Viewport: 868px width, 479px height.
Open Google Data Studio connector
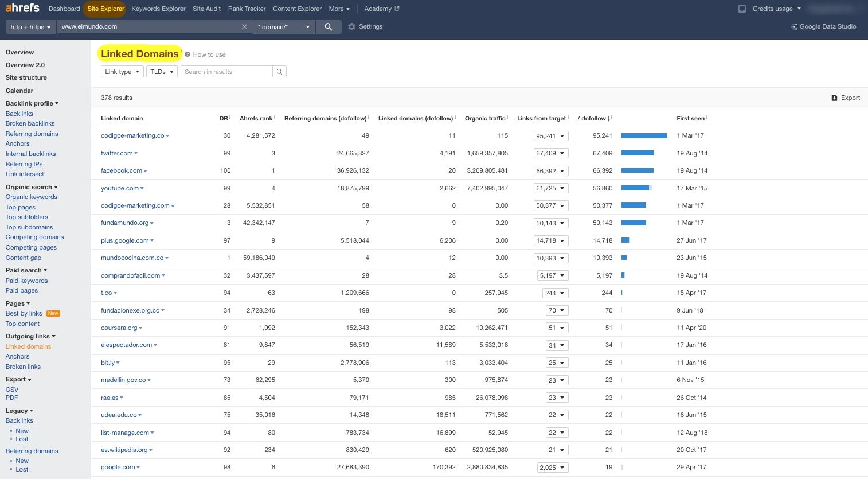823,27
